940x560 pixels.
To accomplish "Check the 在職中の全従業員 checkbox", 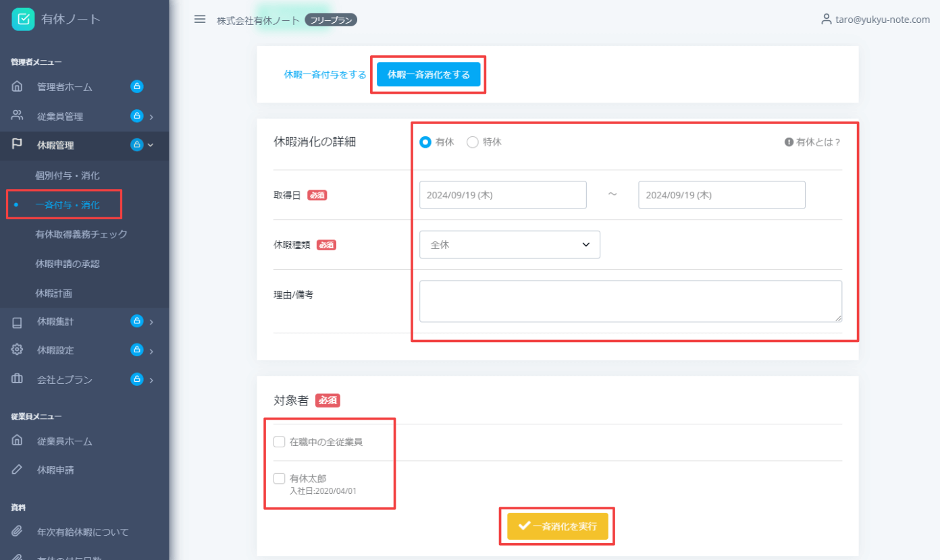I will coord(279,442).
